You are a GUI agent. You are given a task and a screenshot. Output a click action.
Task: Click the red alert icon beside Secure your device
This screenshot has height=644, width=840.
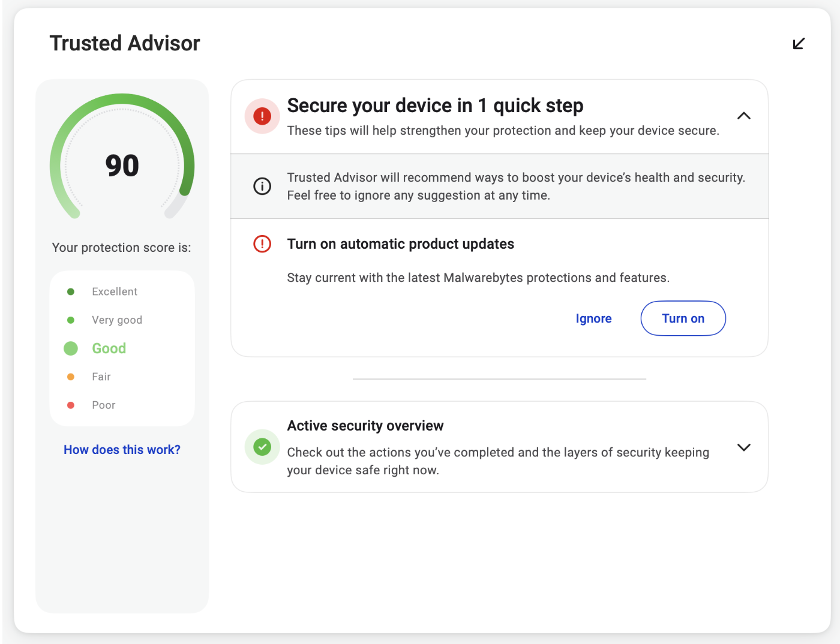coord(262,116)
